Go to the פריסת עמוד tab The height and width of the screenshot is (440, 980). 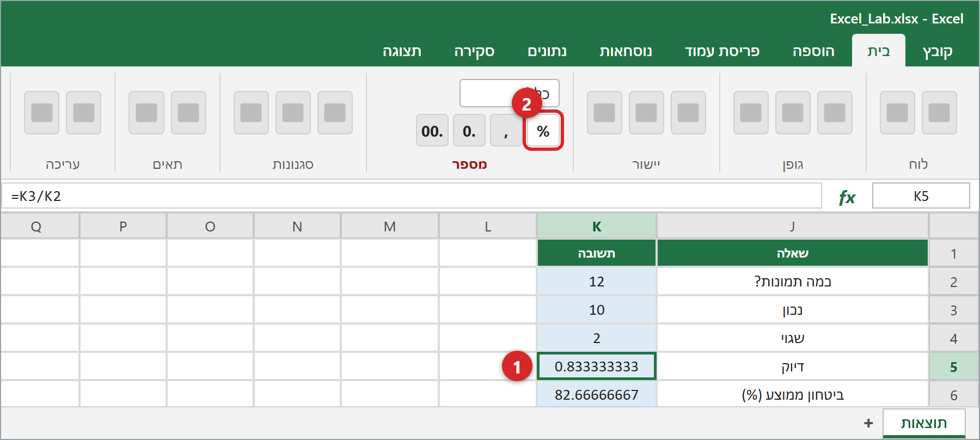point(722,51)
